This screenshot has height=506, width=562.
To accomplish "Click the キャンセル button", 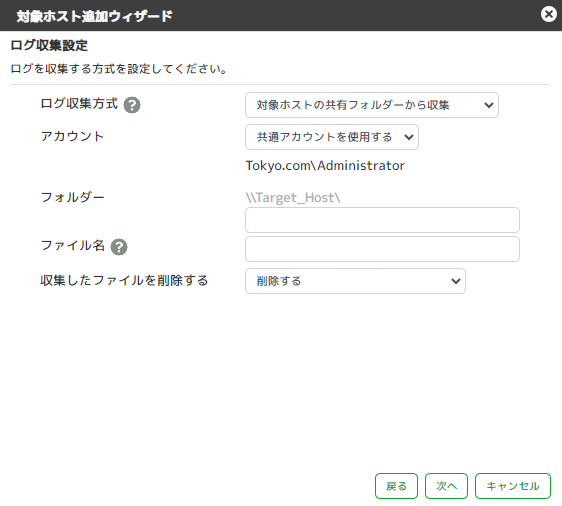I will tap(513, 486).
